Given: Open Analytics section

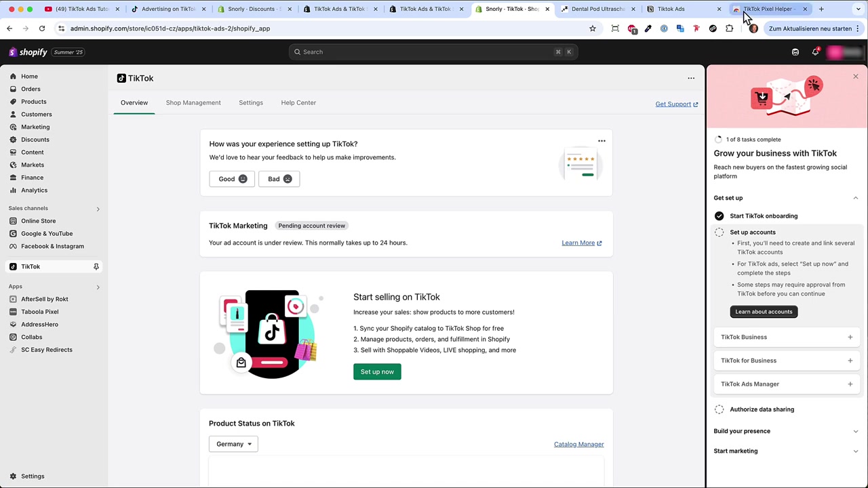Looking at the screenshot, I should (34, 190).
